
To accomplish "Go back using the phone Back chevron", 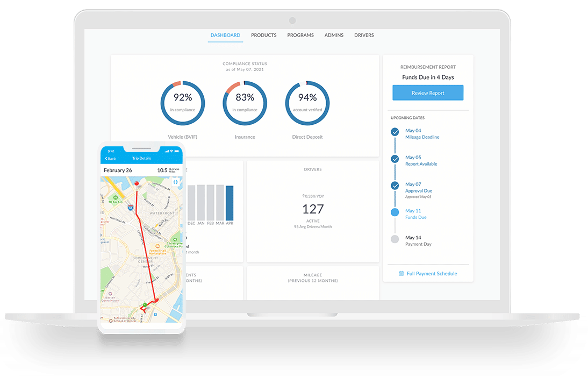I will 110,159.
